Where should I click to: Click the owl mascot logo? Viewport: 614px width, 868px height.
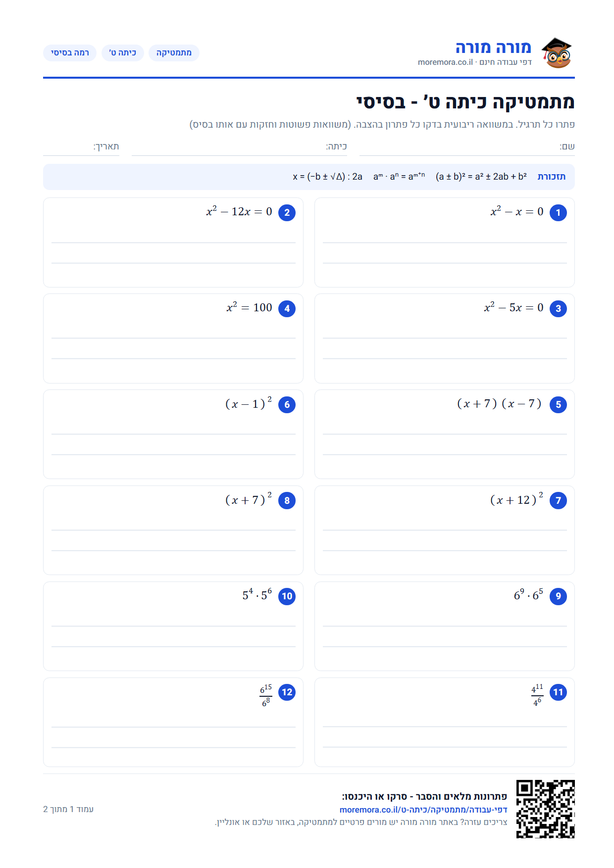(557, 53)
